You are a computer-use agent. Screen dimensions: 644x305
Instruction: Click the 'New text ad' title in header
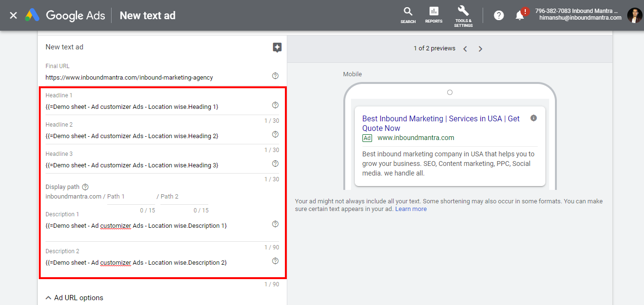(x=147, y=15)
